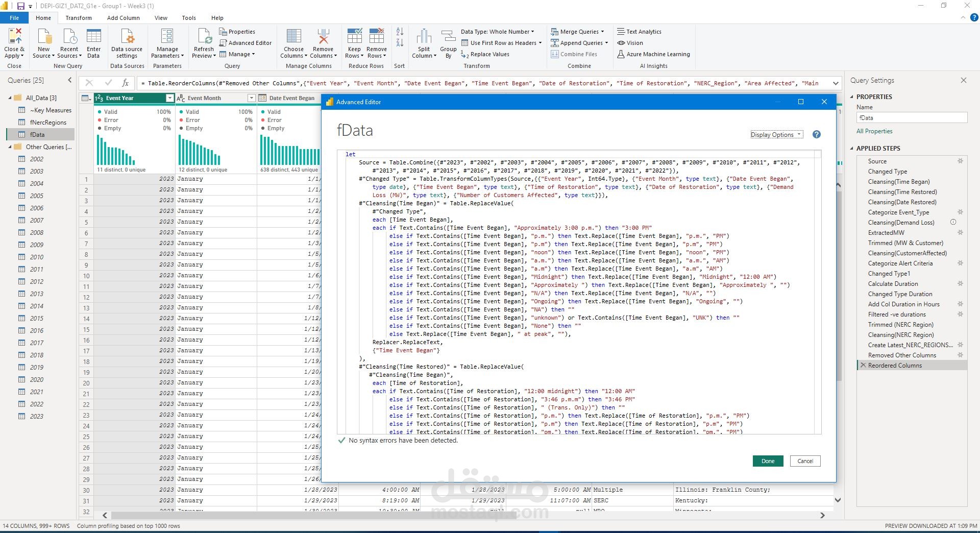The image size is (980, 533).
Task: Open the Merge Queries dropdown
Action: pos(577,32)
